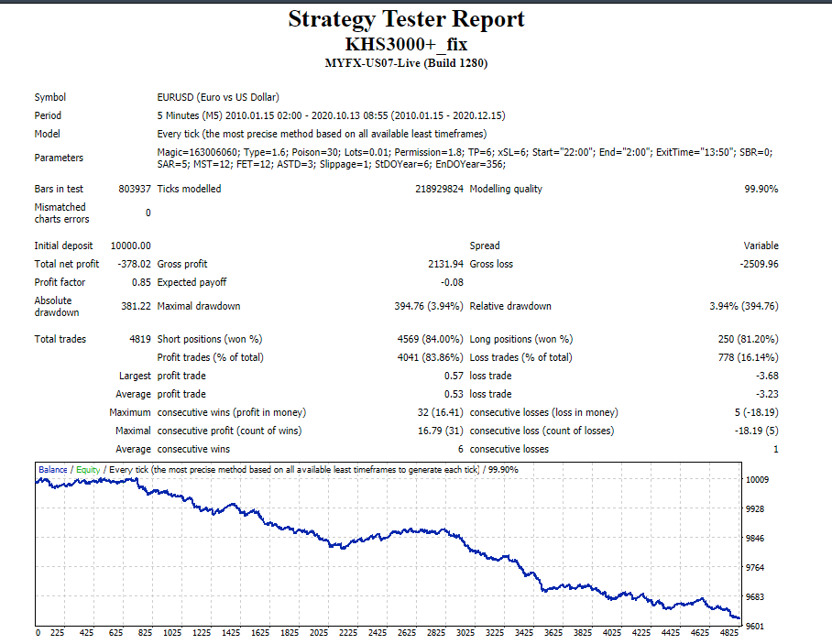Select Bars in test value 803937
This screenshot has height=644, width=832.
[135, 189]
